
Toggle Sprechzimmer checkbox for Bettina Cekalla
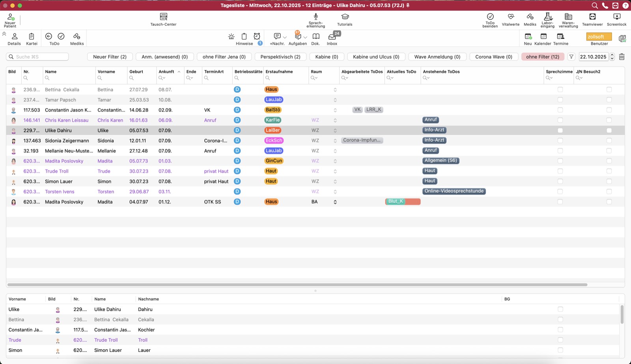560,89
